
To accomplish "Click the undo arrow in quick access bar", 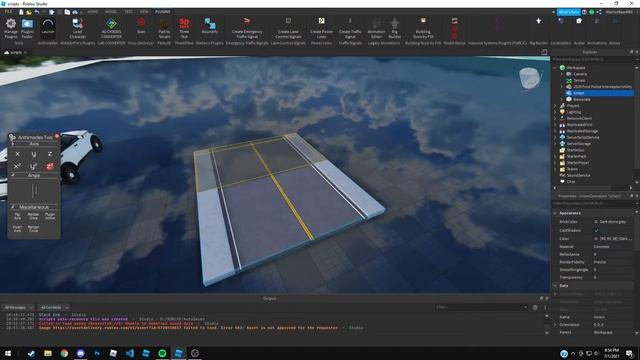I will pyautogui.click(x=36, y=12).
